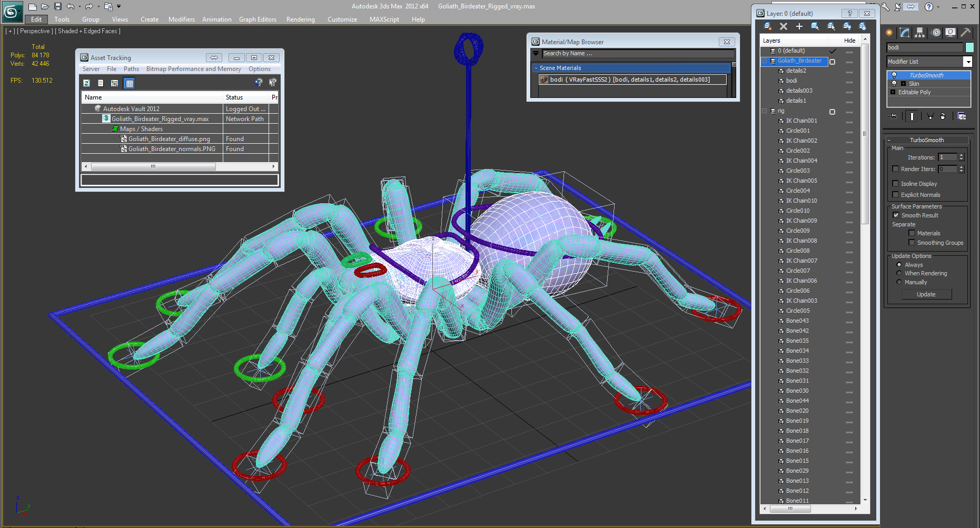980x528 pixels.
Task: Open the Motion command panel tab
Action: (x=935, y=33)
